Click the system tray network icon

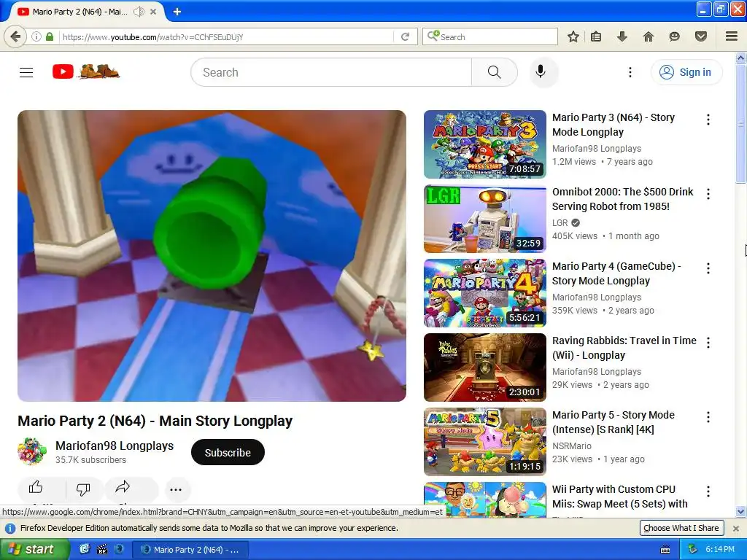coord(692,549)
